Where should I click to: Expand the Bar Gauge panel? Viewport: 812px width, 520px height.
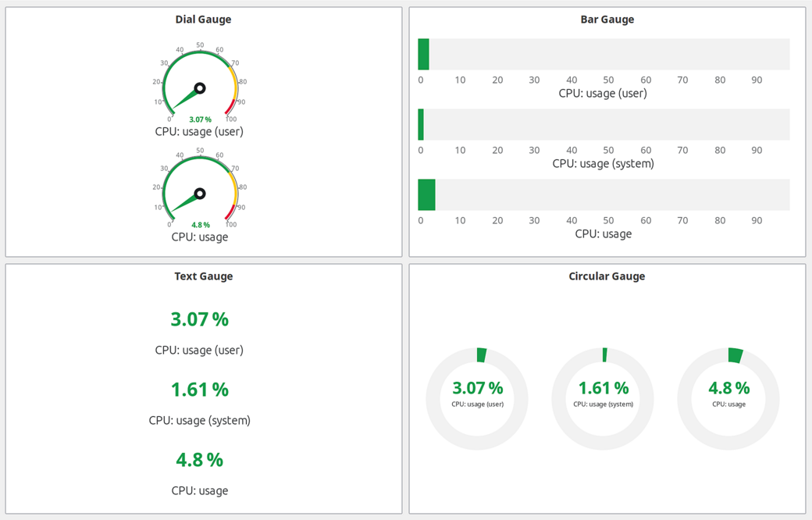pyautogui.click(x=607, y=19)
